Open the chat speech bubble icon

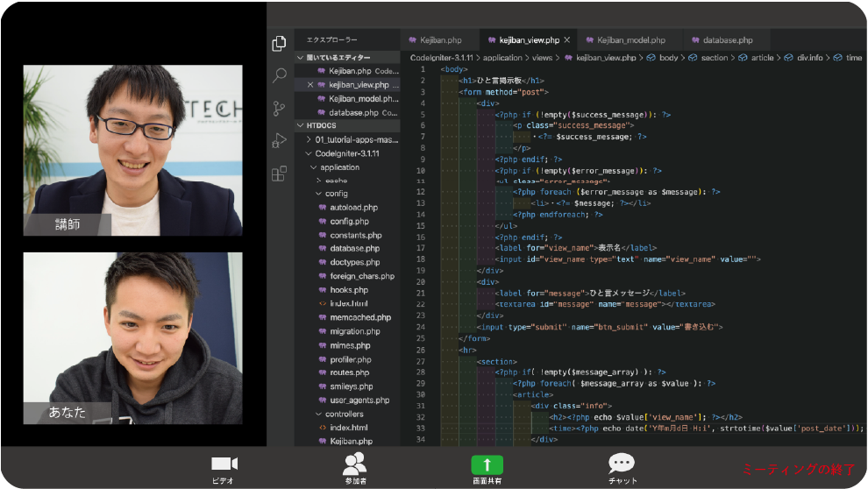(622, 464)
